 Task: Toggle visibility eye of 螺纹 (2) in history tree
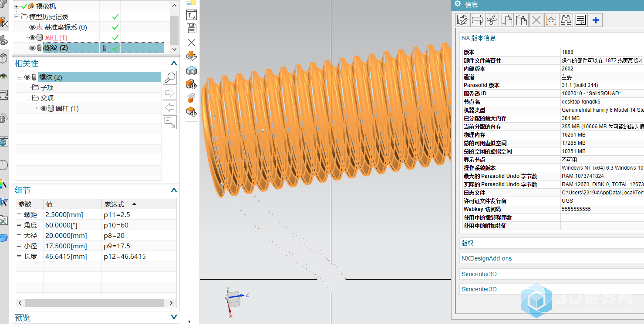(32, 48)
